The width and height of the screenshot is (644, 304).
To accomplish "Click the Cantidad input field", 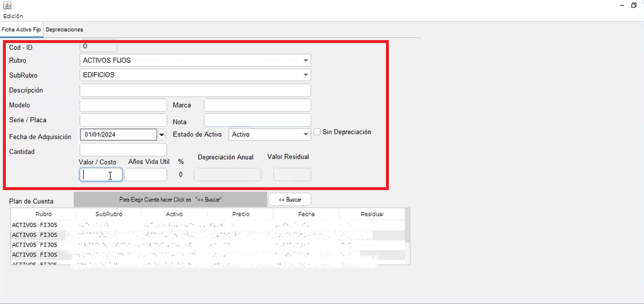I will (x=123, y=149).
